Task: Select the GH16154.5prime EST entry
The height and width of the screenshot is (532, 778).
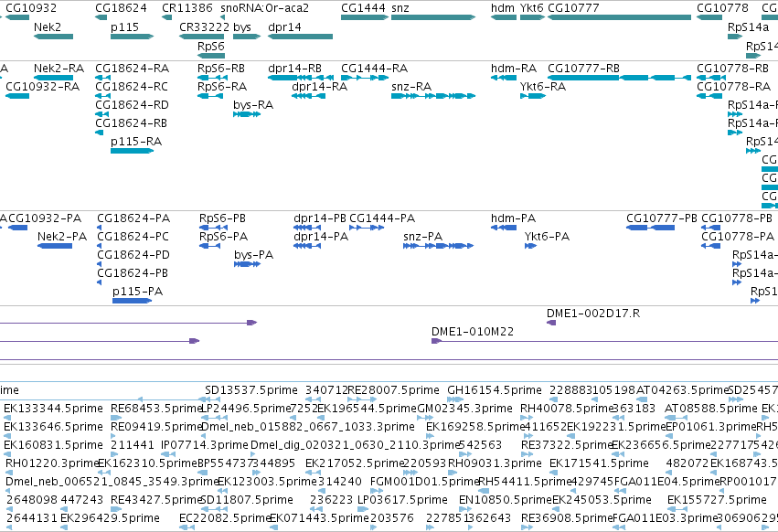Action: coord(495,390)
